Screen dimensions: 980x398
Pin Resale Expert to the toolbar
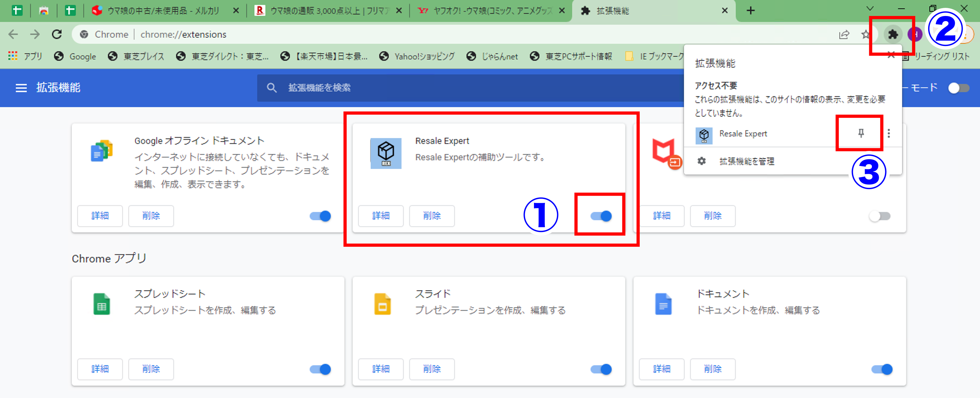[861, 133]
